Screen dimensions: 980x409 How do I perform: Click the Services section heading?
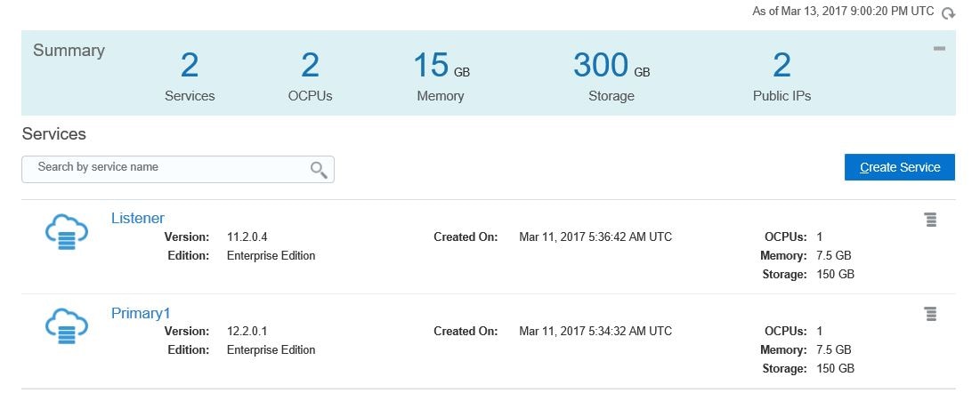53,134
